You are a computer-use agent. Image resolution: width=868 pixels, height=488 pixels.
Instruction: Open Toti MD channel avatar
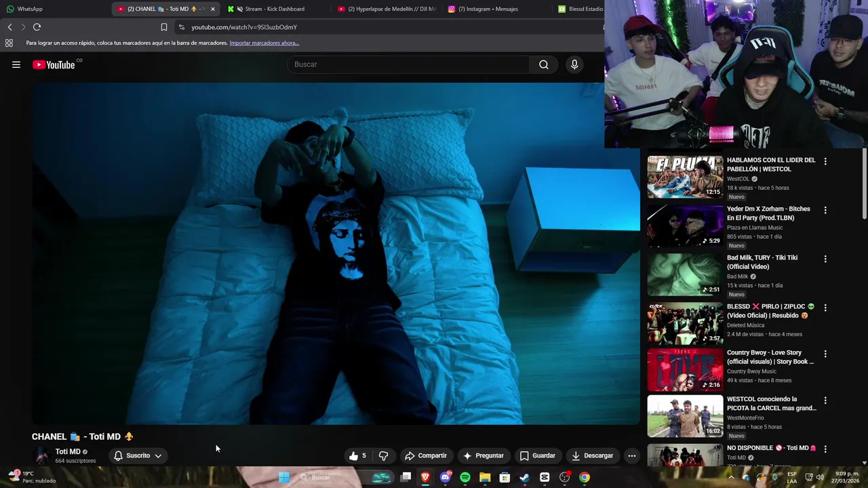42,455
